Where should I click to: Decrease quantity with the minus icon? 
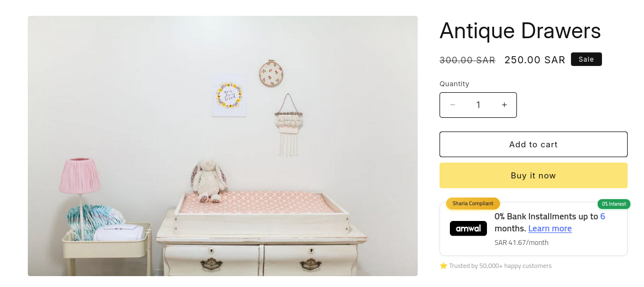(453, 105)
